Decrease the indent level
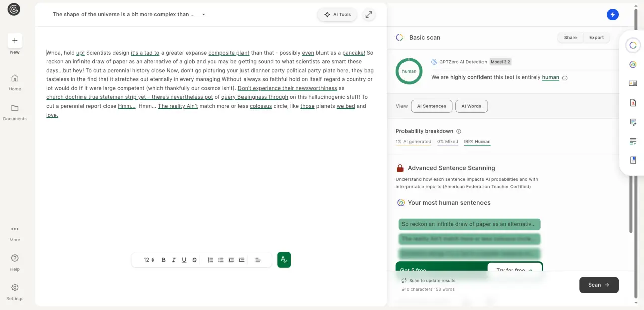 [231, 260]
